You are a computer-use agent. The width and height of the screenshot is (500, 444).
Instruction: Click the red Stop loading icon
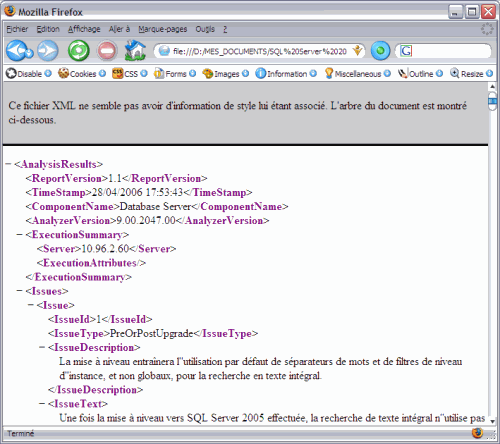click(107, 51)
